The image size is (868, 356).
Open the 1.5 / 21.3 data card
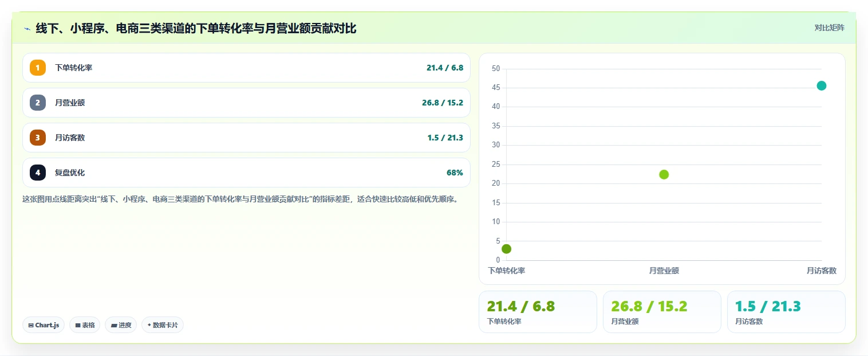pyautogui.click(x=786, y=312)
